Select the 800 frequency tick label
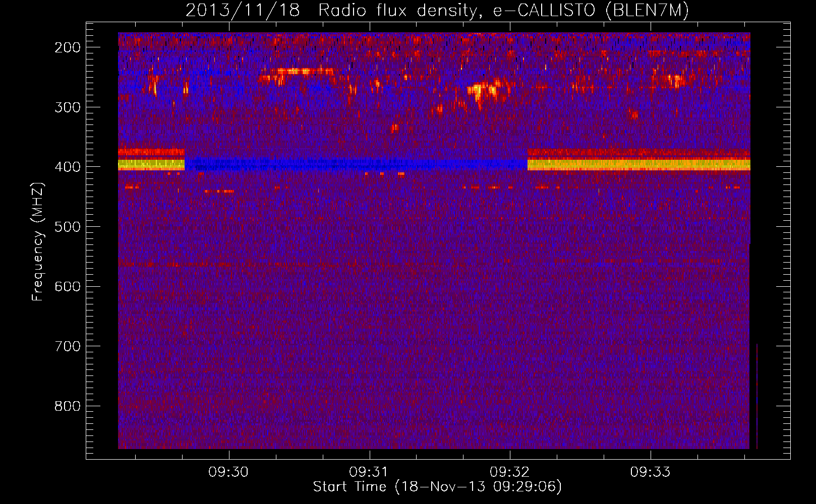The image size is (816, 504). click(68, 406)
